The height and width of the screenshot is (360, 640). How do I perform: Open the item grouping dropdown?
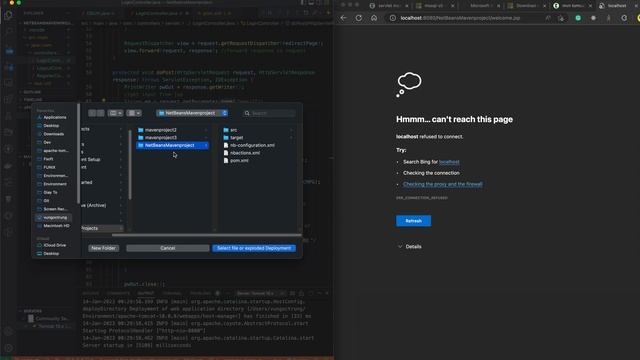pyautogui.click(x=133, y=113)
